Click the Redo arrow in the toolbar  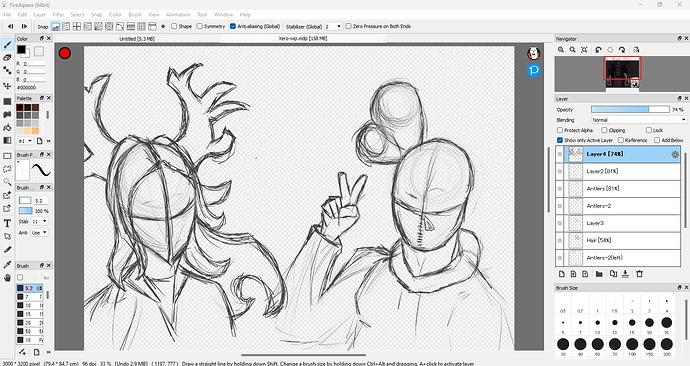click(x=24, y=26)
